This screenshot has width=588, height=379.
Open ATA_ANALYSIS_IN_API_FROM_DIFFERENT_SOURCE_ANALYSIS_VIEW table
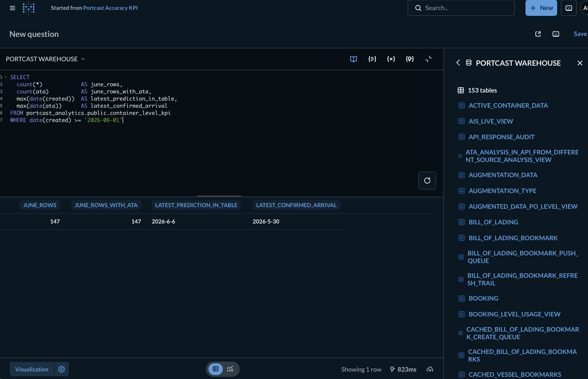pos(522,156)
